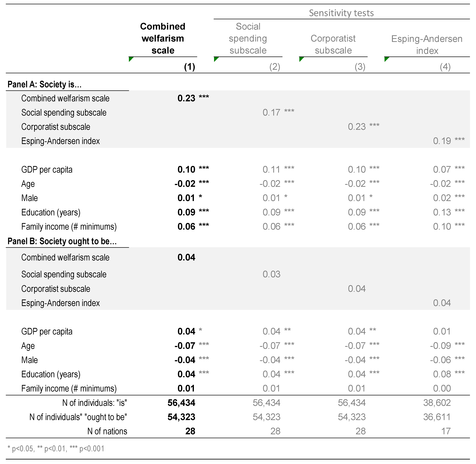Viewport: 476px width, 464px height.
Task: Click the p-value significance footnote text
Action: click(56, 448)
